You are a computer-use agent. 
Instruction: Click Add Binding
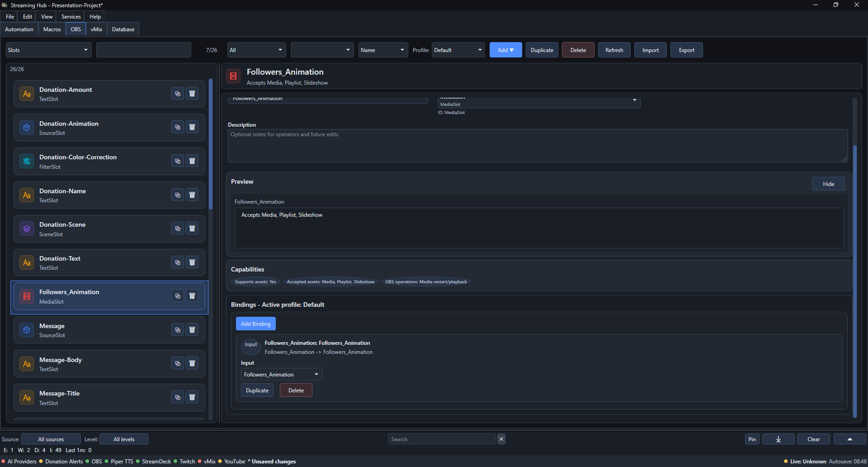click(x=255, y=324)
